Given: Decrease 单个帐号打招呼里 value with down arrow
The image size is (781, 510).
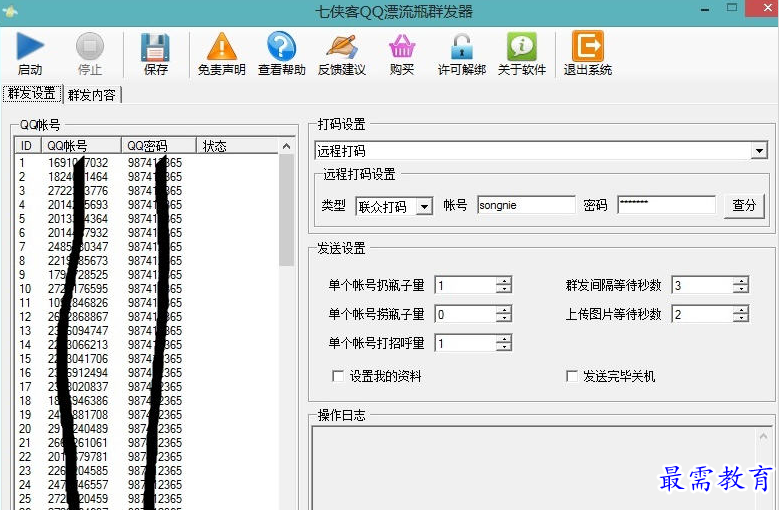Looking at the screenshot, I should 504,347.
